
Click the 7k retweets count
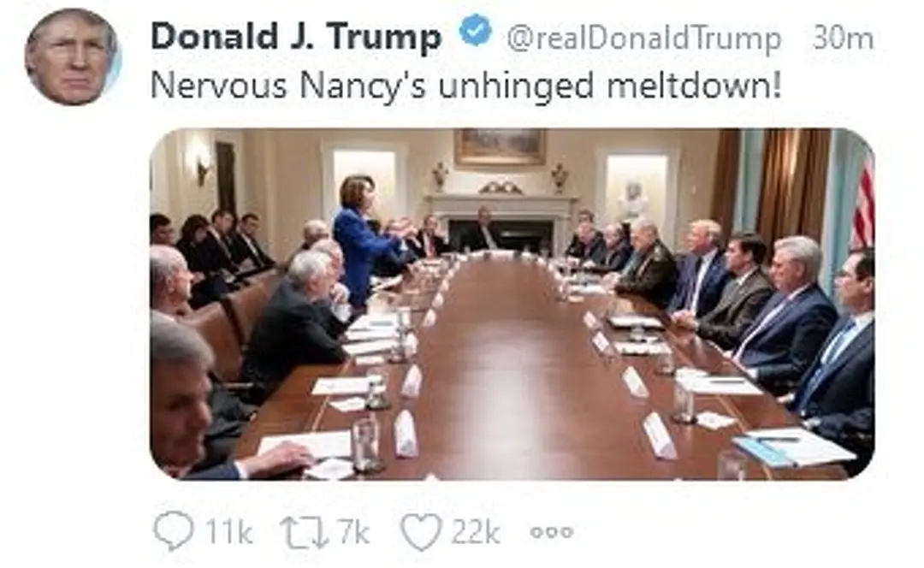pyautogui.click(x=353, y=533)
